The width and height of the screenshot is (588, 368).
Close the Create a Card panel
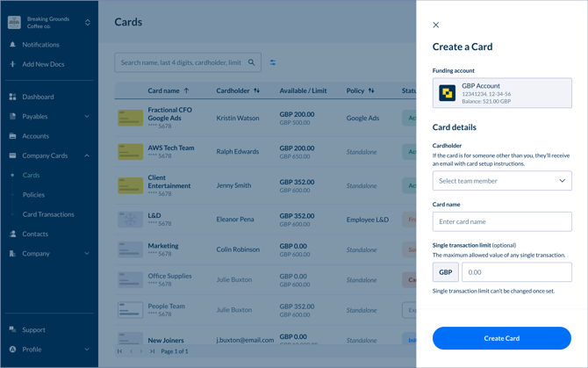pos(436,25)
